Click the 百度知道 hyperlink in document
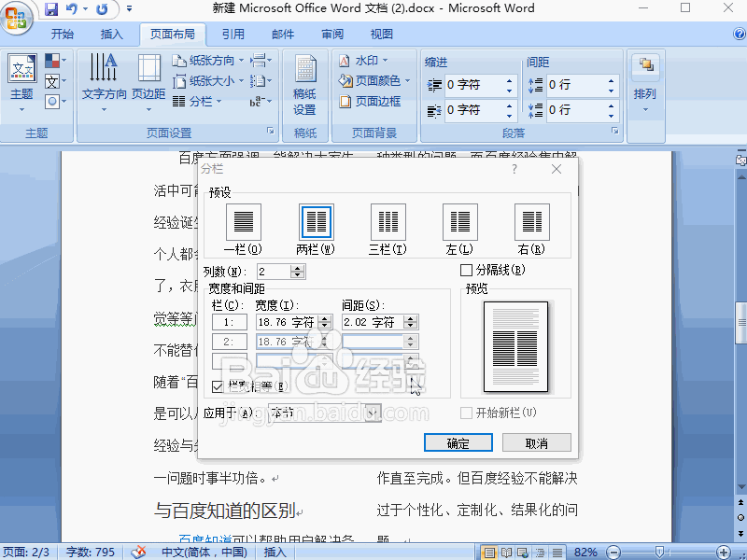The image size is (747, 560). coord(205,539)
